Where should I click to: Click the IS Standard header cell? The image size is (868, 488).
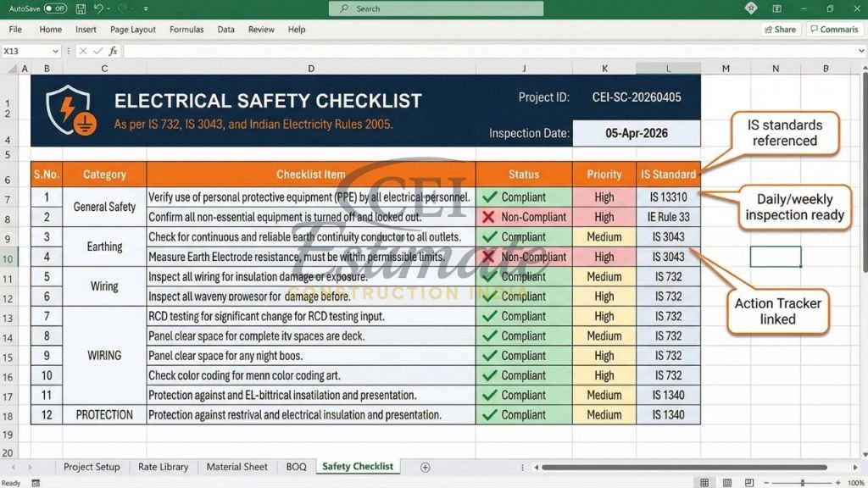[668, 175]
